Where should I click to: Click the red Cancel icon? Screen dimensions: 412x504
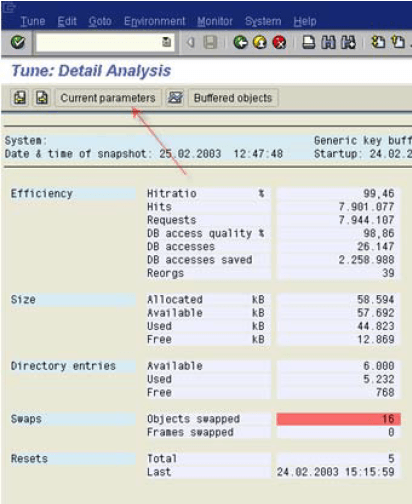(x=279, y=42)
